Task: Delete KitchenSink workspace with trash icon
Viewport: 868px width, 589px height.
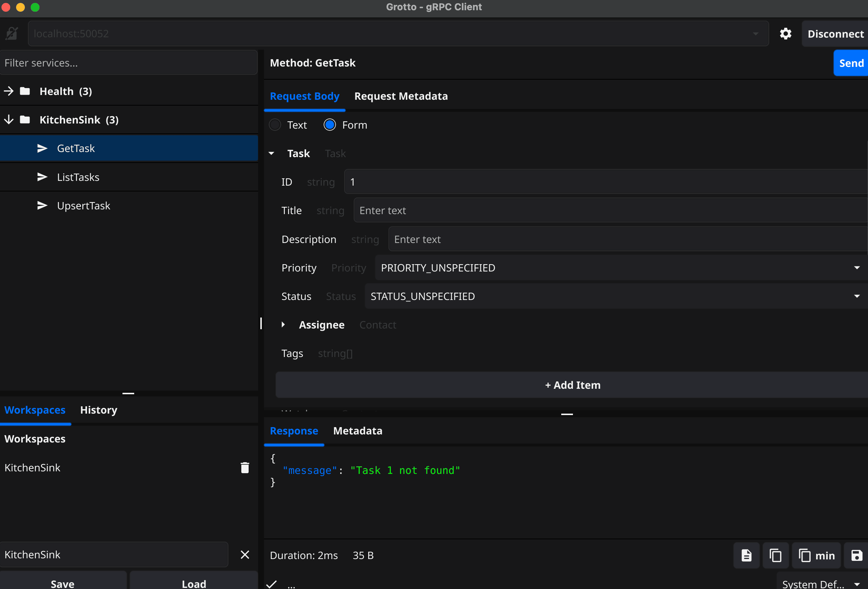Action: coord(245,467)
